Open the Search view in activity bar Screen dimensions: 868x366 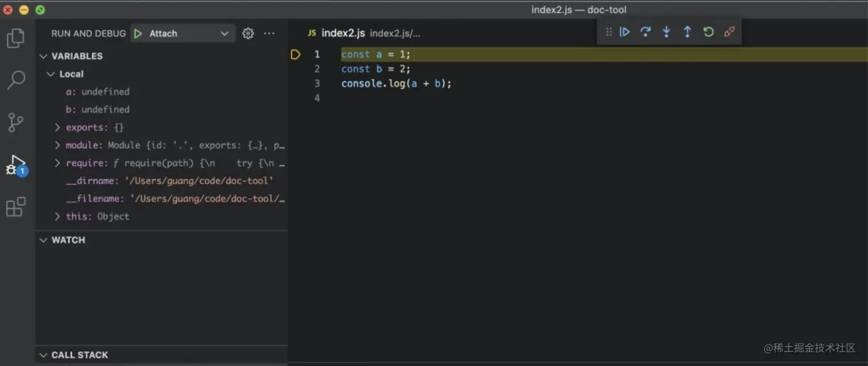(15, 80)
